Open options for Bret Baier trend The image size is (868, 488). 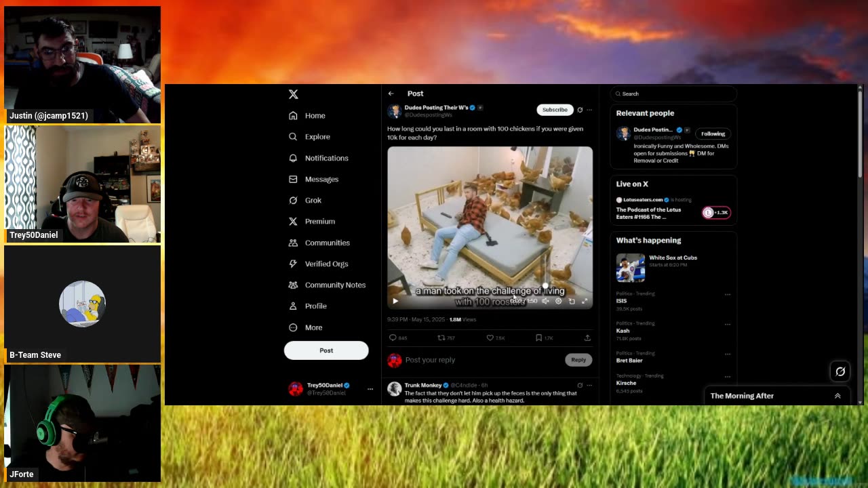(x=728, y=354)
